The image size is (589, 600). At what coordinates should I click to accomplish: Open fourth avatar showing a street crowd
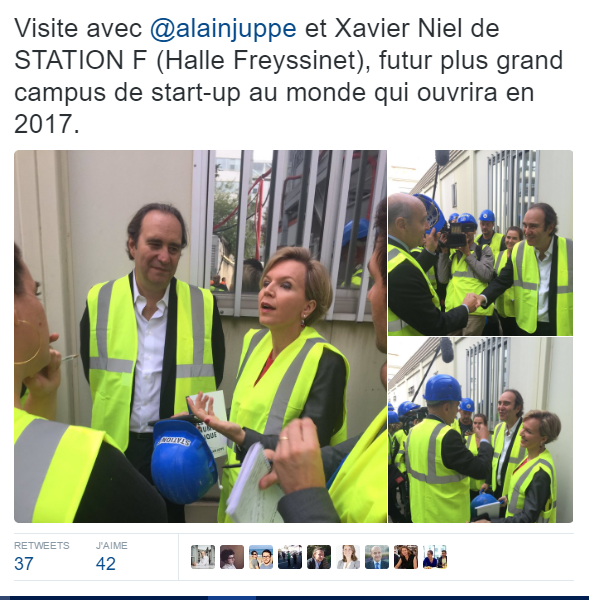290,557
